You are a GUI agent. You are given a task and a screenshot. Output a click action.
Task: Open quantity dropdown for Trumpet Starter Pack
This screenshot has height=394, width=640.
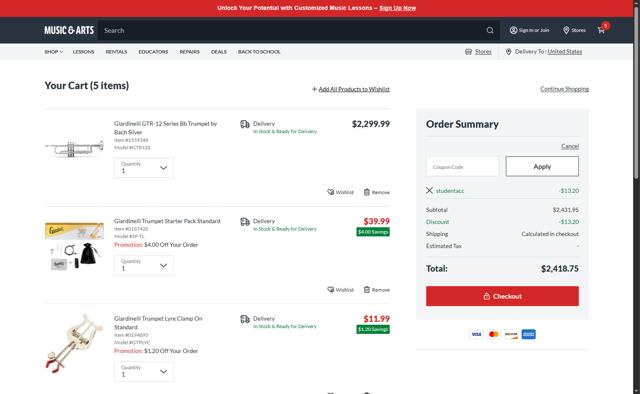(x=144, y=265)
